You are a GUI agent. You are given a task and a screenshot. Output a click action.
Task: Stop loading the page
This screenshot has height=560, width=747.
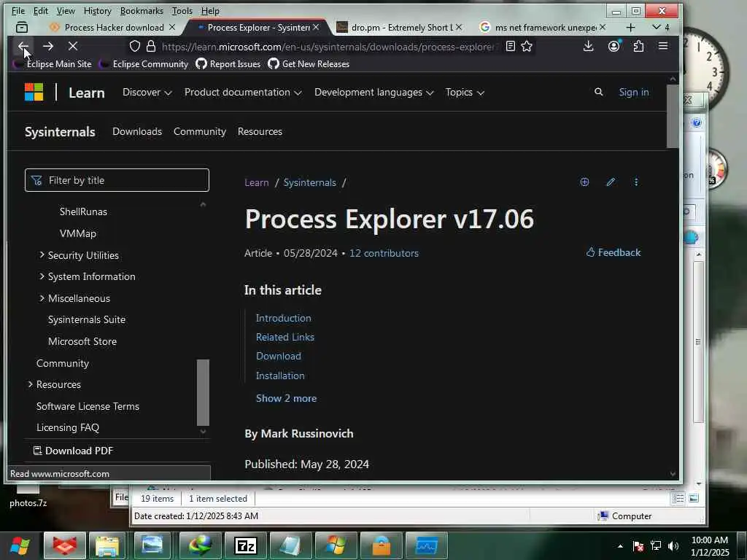[x=72, y=46]
